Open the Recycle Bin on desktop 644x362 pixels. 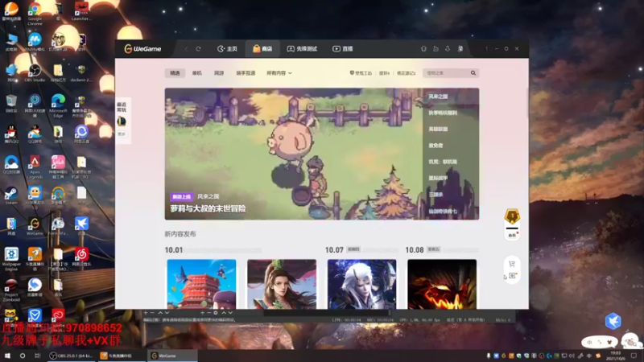tap(11, 104)
